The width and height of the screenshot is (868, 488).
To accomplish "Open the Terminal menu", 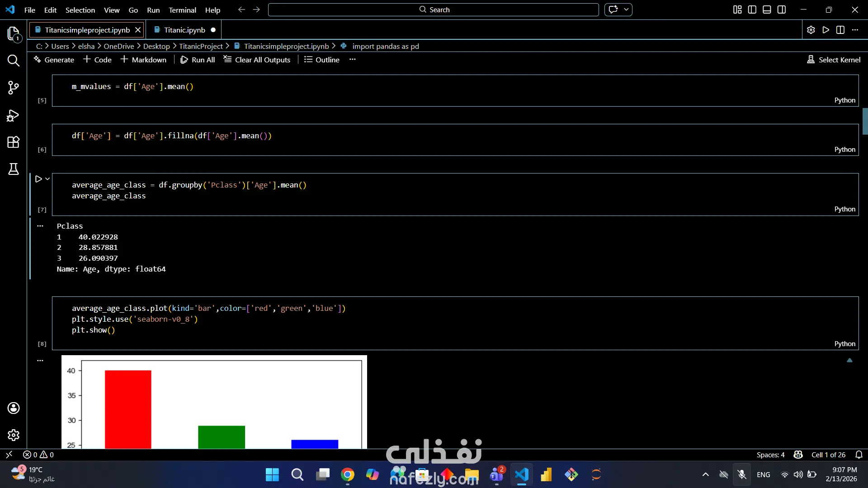I will click(182, 10).
